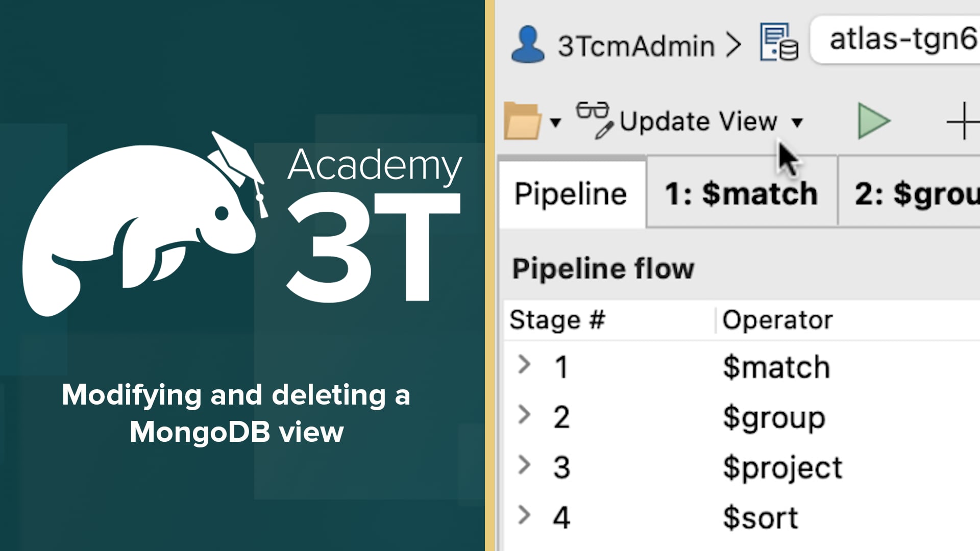Click the 3TcmAdmin user icon
Image resolution: width=980 pixels, height=551 pixels.
pyautogui.click(x=528, y=44)
